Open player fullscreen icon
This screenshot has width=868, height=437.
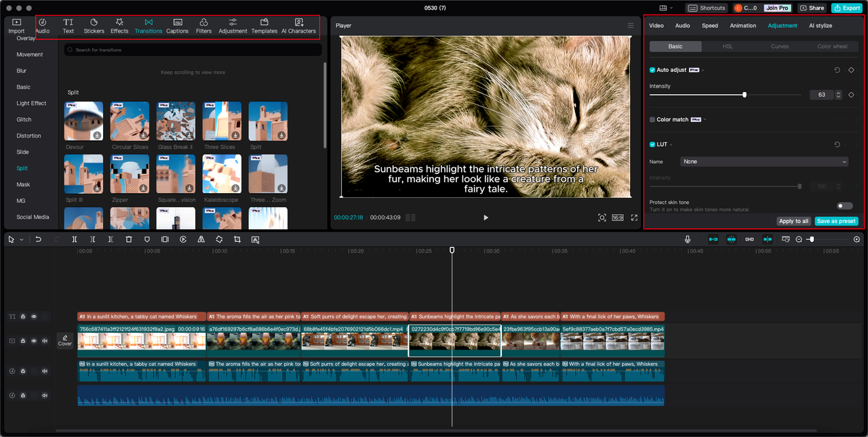tap(634, 217)
